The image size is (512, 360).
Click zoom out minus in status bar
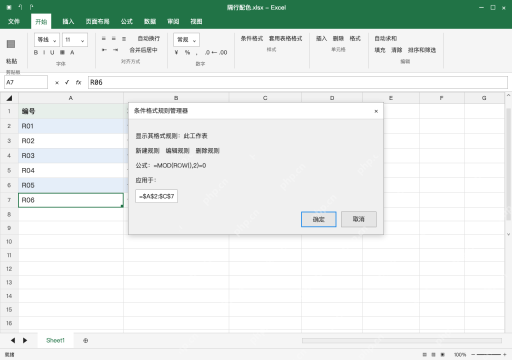(x=473, y=354)
